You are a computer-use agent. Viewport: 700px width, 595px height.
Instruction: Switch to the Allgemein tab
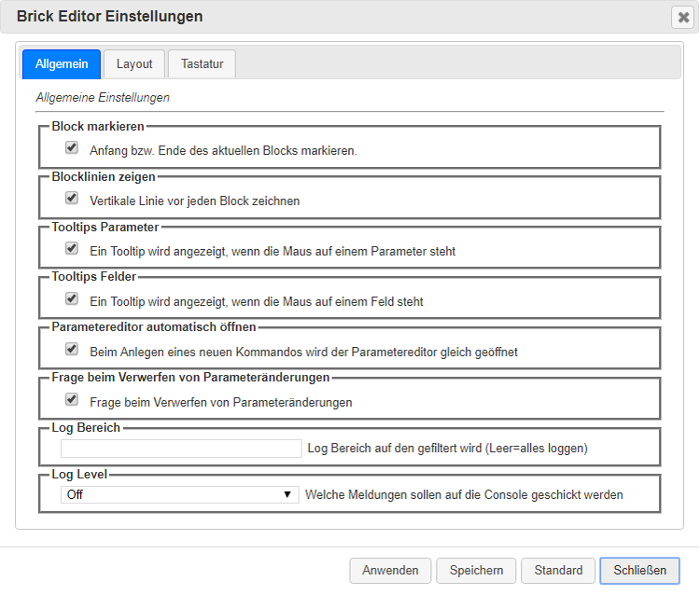tap(62, 63)
